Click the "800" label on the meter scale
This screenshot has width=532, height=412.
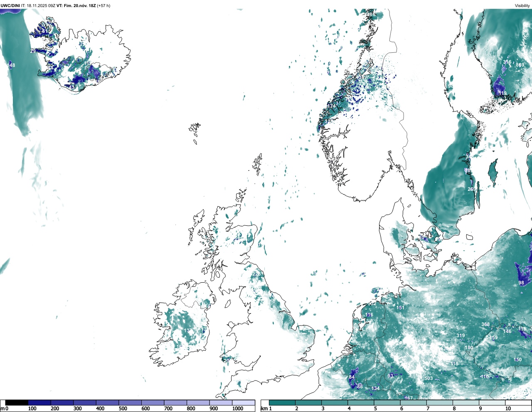[x=191, y=409]
